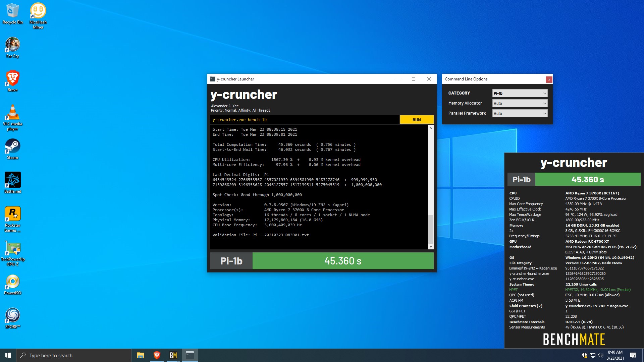Launch SPORE desktop shortcut

pos(12,318)
